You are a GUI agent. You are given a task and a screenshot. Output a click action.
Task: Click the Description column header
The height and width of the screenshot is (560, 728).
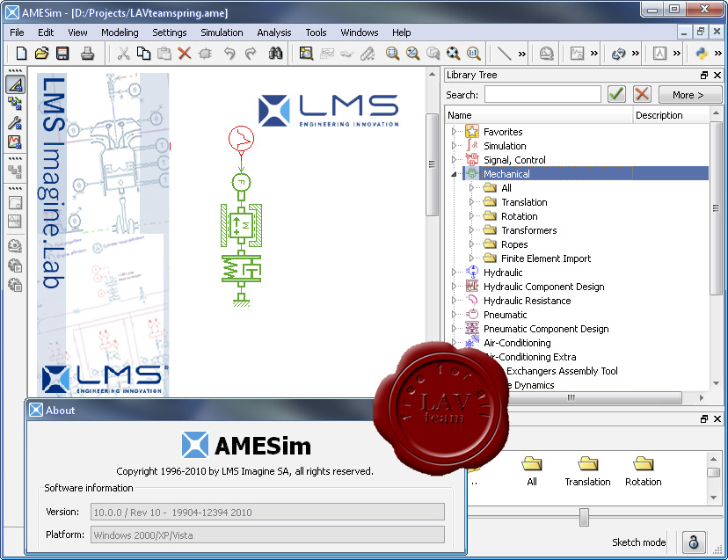tap(672, 115)
